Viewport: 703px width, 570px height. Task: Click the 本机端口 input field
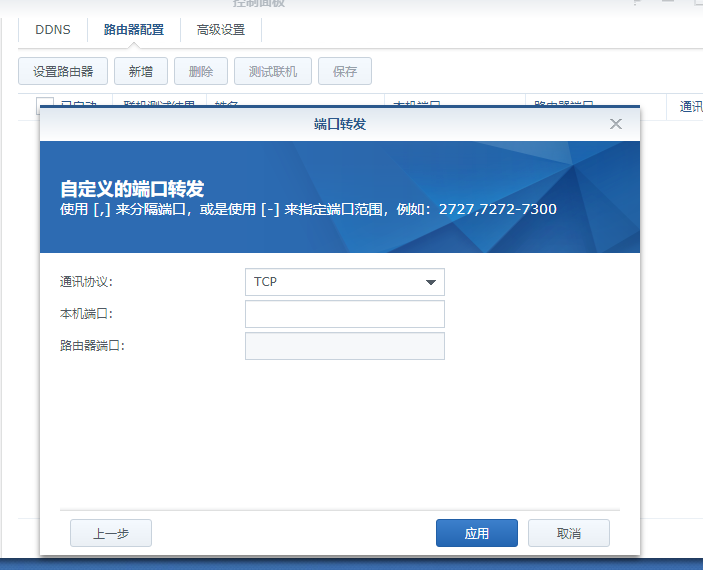coord(345,314)
